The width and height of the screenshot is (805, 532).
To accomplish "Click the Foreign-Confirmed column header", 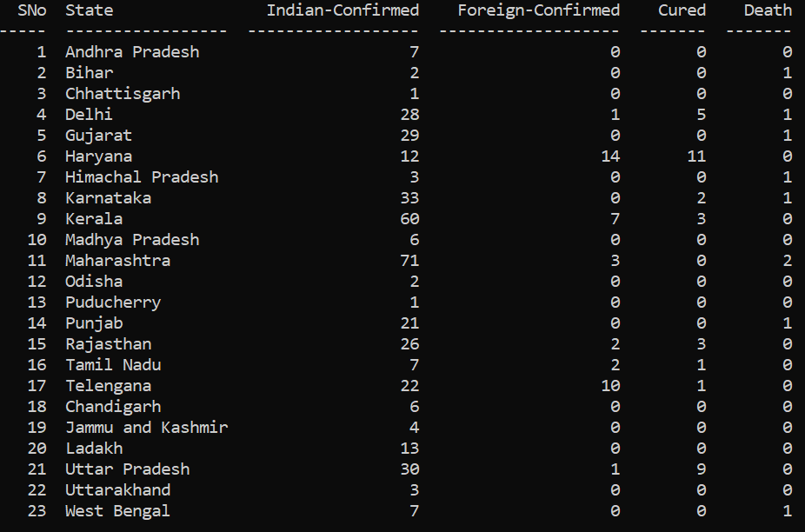I will click(538, 11).
